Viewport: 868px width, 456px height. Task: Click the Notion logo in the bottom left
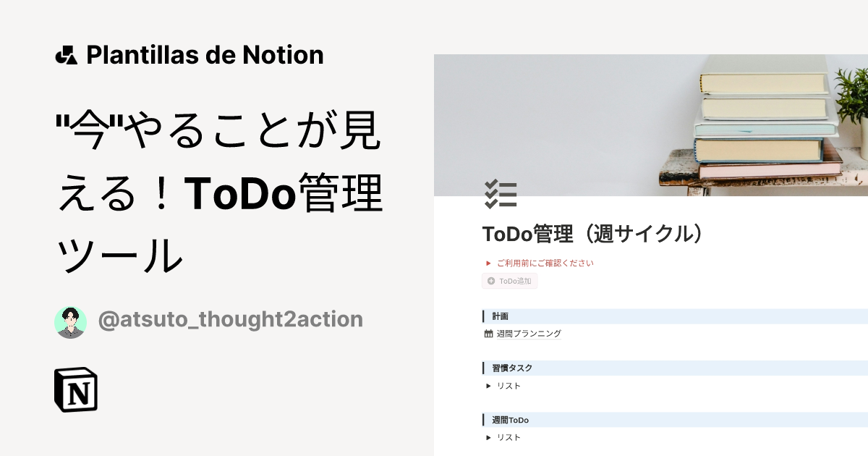click(x=77, y=390)
